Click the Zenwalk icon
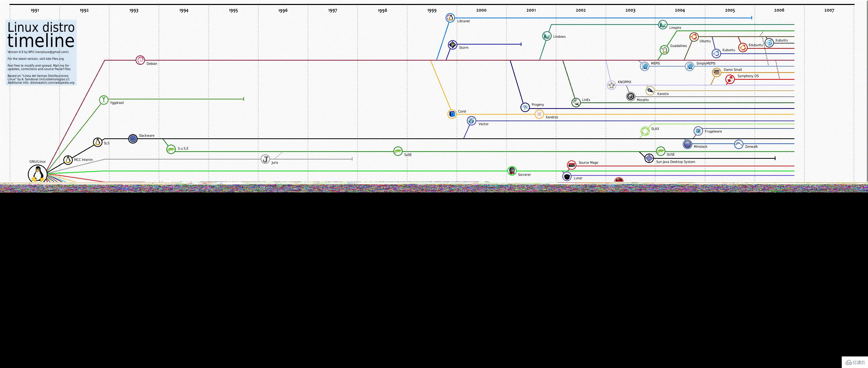The width and height of the screenshot is (868, 368). (x=738, y=144)
